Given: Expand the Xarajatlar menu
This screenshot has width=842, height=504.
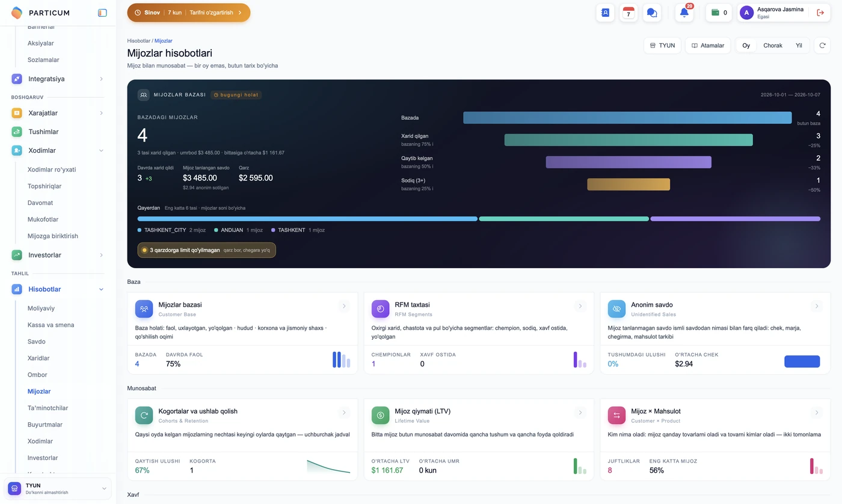Looking at the screenshot, I should pyautogui.click(x=58, y=113).
